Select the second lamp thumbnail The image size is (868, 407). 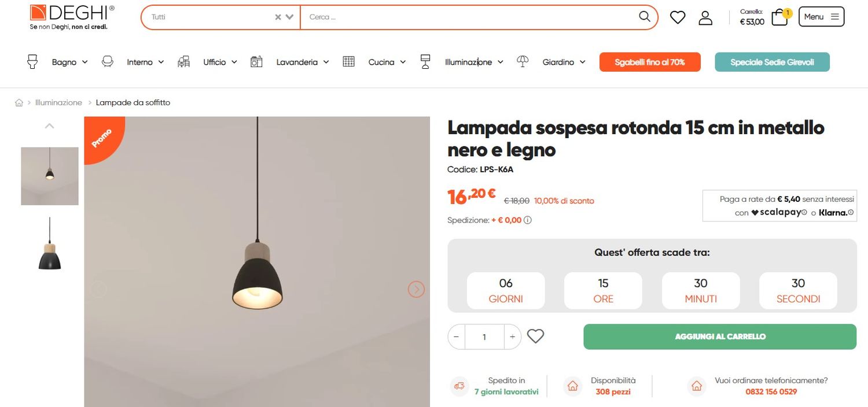(50, 244)
